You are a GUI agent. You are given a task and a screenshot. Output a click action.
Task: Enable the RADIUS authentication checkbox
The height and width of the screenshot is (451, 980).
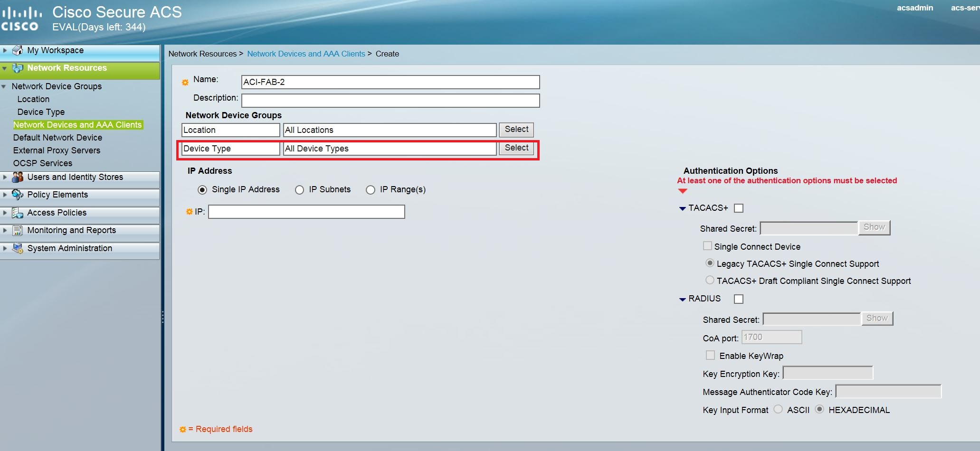click(x=738, y=299)
